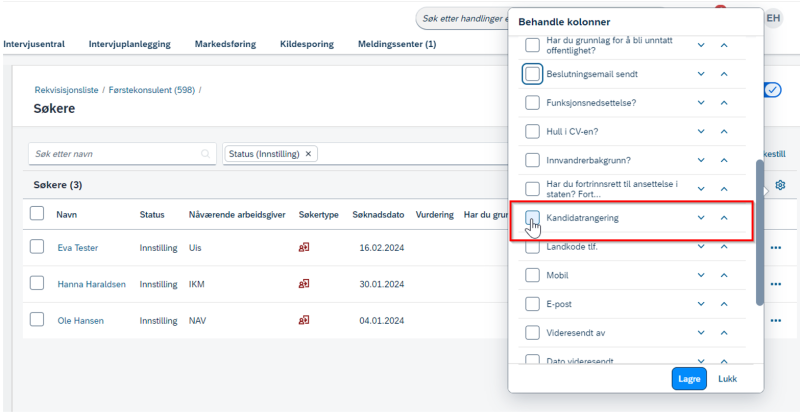Move Landkode tlf. column down

point(701,247)
